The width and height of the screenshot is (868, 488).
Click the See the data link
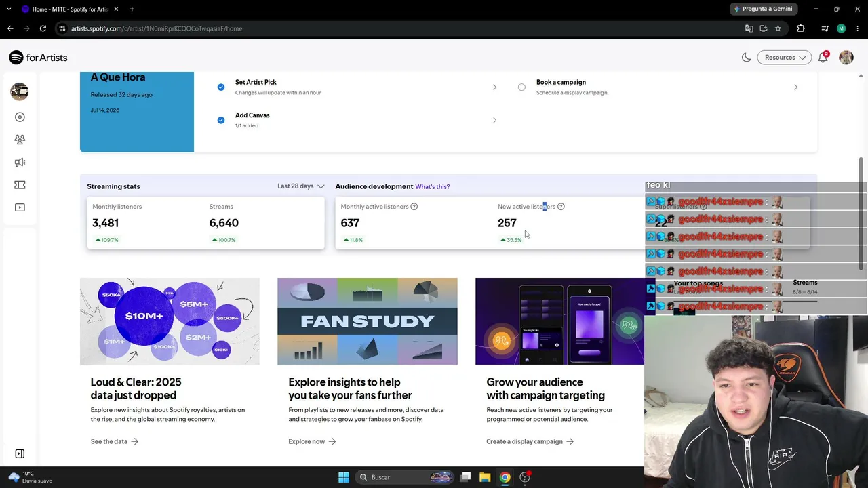coord(115,441)
